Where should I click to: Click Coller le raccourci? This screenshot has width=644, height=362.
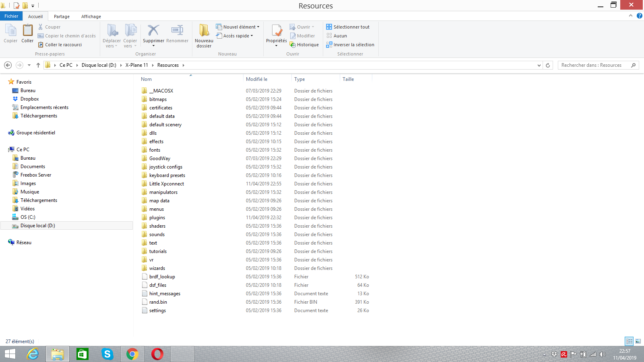coord(60,45)
